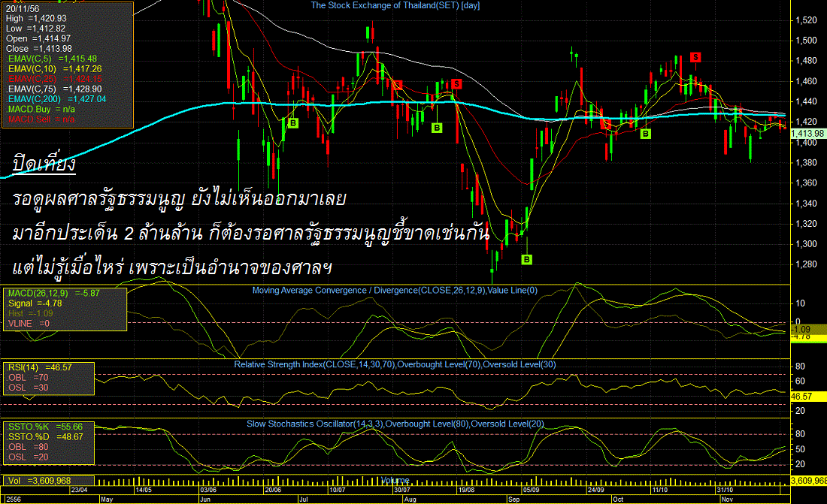The height and width of the screenshot is (504, 827).
Task: Click the '31/10' date axis label
Action: (x=725, y=490)
